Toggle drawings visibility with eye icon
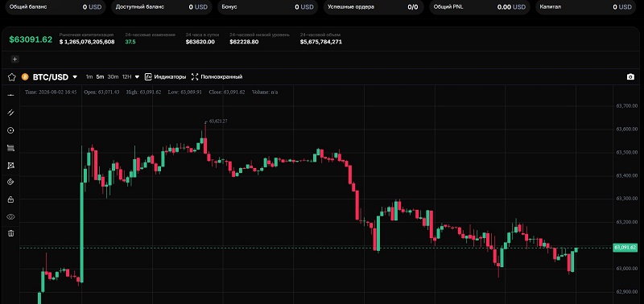The width and height of the screenshot is (644, 304). click(x=10, y=216)
